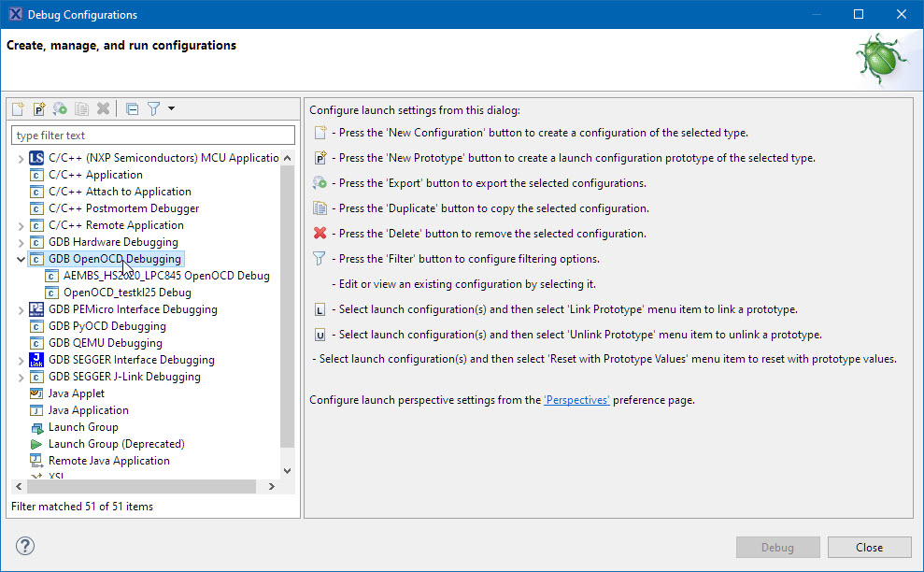Click the Collapse All toolbar icon
The width and height of the screenshot is (924, 572).
point(132,108)
